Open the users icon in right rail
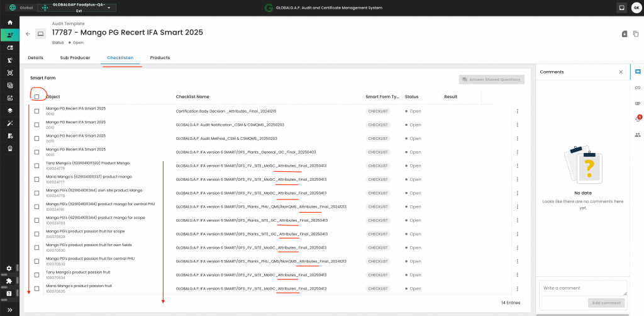The width and height of the screenshot is (644, 316). click(638, 135)
